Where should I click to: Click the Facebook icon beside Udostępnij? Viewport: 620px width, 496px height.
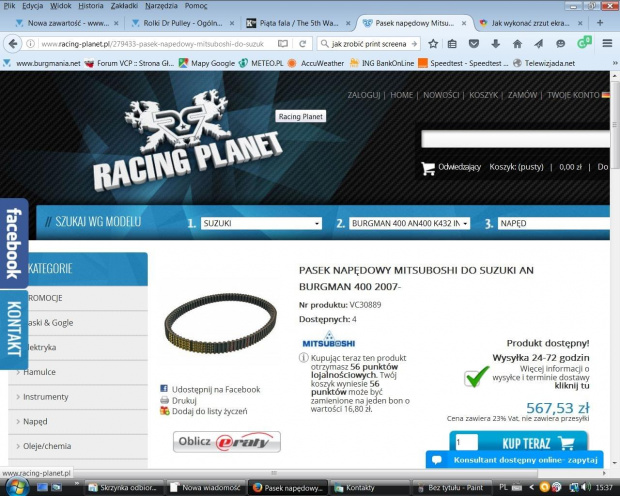coord(164,389)
